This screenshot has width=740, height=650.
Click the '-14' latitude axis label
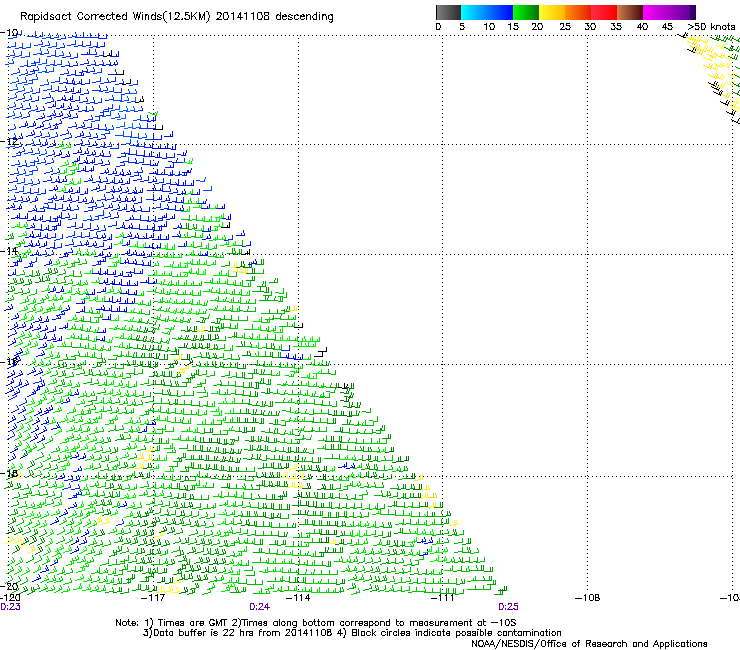[9, 251]
